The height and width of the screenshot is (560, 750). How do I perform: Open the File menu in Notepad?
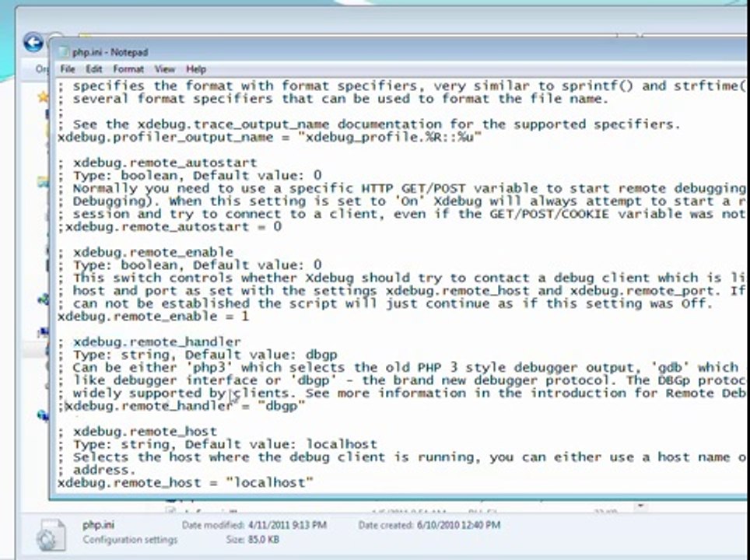pos(68,69)
